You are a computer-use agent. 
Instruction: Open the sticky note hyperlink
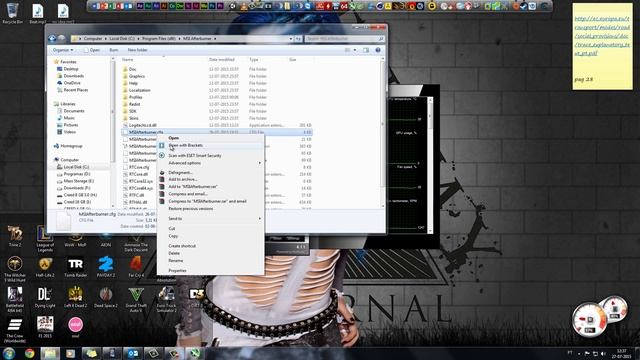click(602, 36)
